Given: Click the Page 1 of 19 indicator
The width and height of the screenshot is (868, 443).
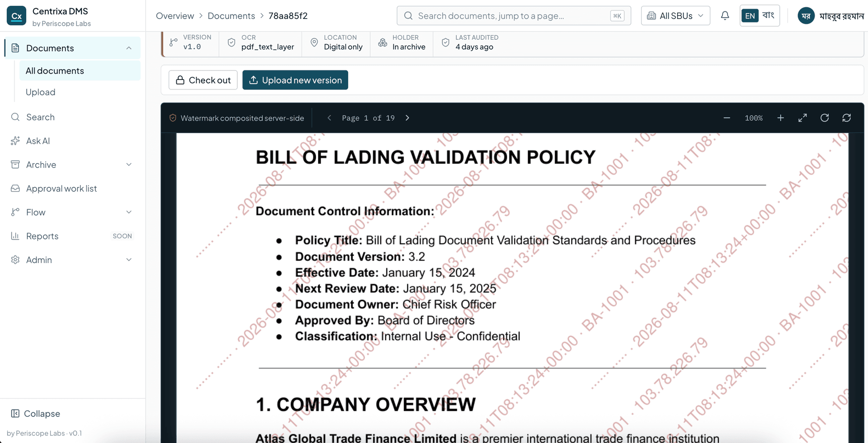Looking at the screenshot, I should pos(368,118).
